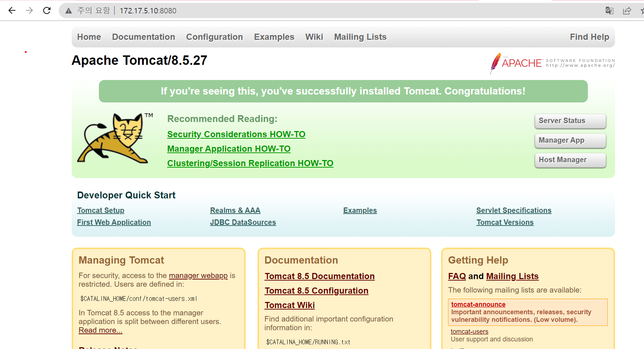Click 'User support and discussion' text
Image resolution: width=644 pixels, height=349 pixels.
tap(492, 339)
